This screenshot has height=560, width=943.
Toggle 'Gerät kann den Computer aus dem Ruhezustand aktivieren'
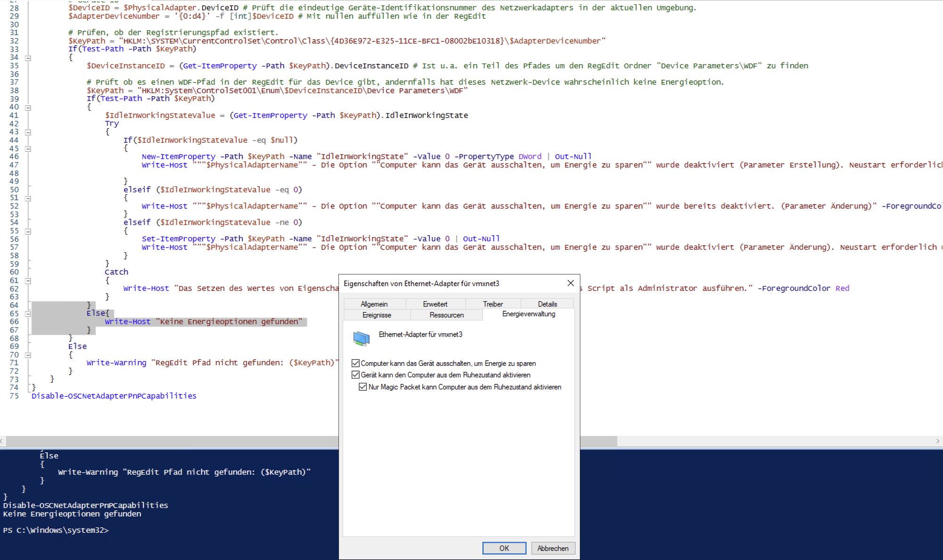[x=356, y=375]
